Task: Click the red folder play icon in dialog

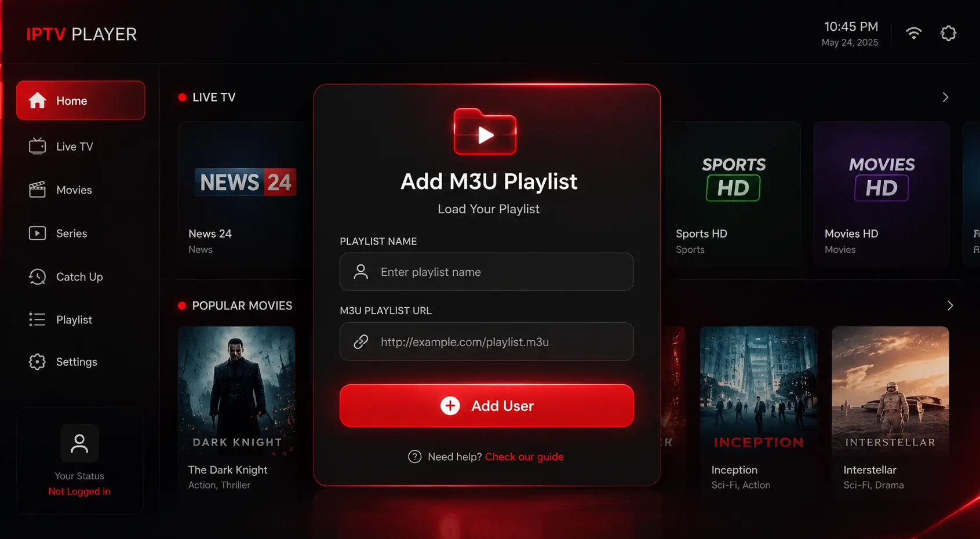Action: pos(485,132)
